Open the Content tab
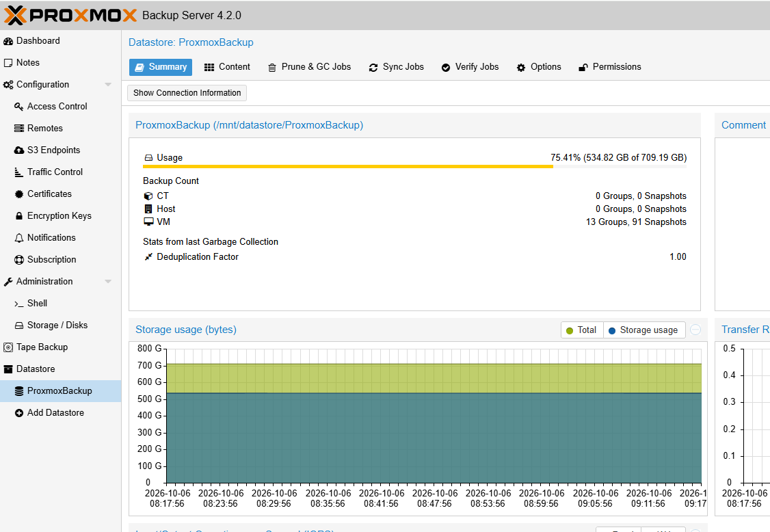 coord(227,67)
